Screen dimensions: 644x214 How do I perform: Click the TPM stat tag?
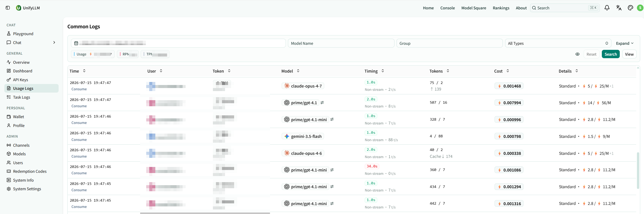[x=155, y=54]
